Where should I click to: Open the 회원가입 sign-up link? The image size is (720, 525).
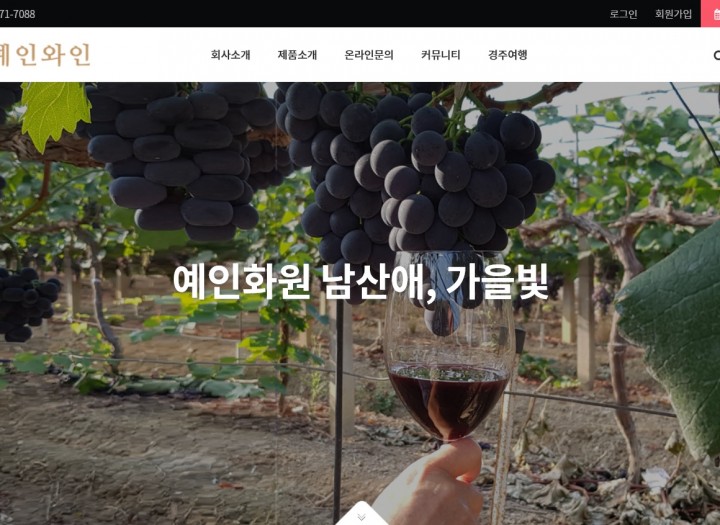point(673,14)
